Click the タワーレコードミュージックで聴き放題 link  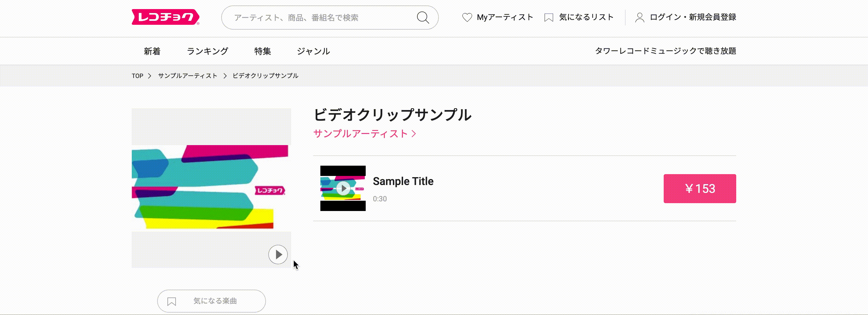tap(665, 51)
